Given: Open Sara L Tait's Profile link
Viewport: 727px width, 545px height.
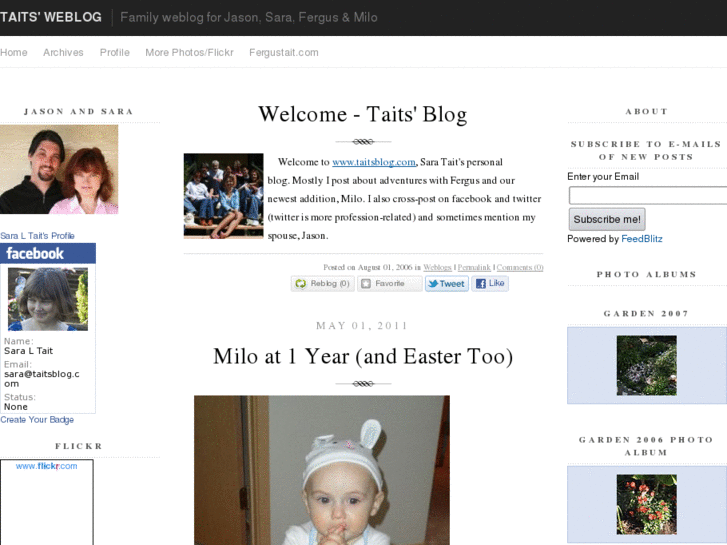Looking at the screenshot, I should tap(37, 236).
